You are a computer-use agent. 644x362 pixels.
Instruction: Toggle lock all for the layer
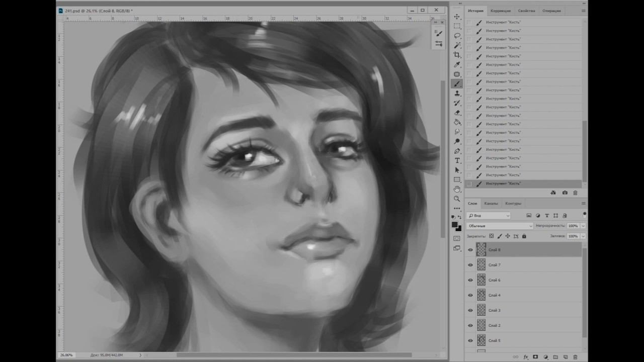(x=524, y=236)
